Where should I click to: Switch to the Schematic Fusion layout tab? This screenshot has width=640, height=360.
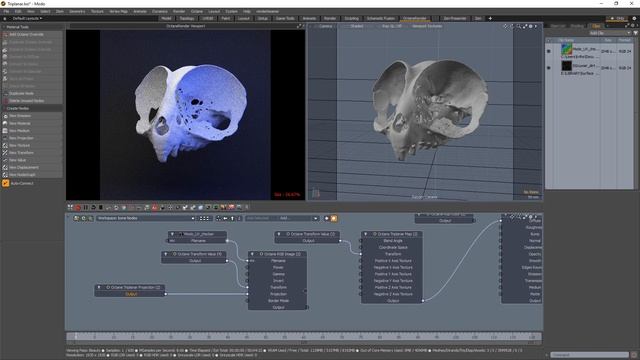pos(380,18)
